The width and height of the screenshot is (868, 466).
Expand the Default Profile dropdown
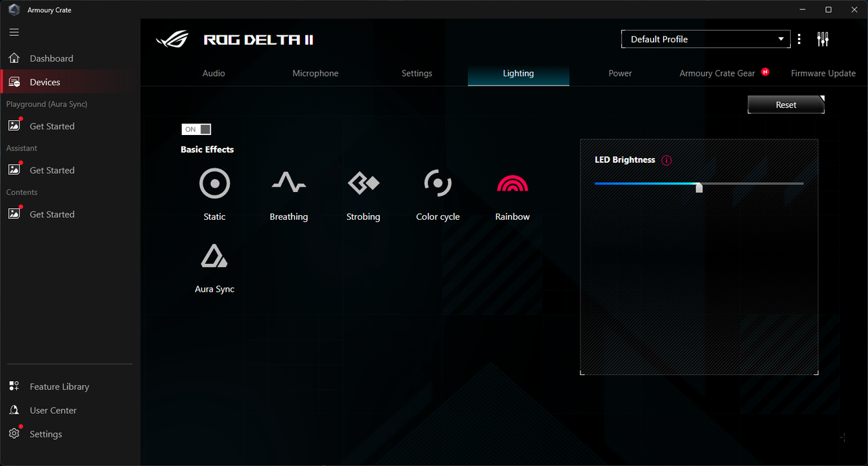pos(706,39)
